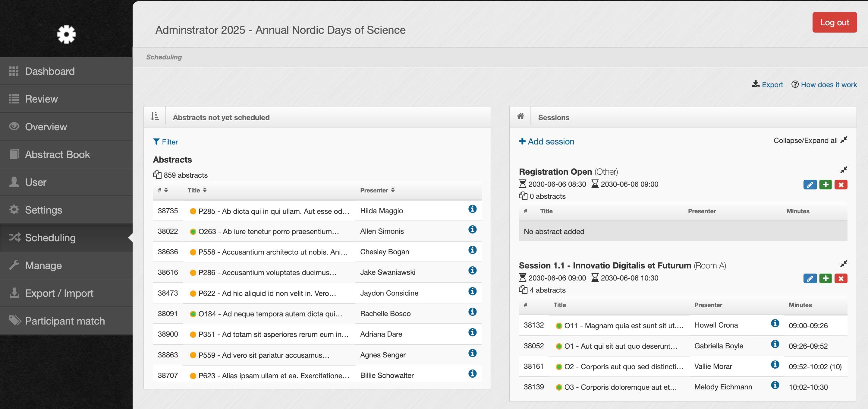The width and height of the screenshot is (868, 409).
Task: Click the home icon in Sessions header
Action: [520, 117]
